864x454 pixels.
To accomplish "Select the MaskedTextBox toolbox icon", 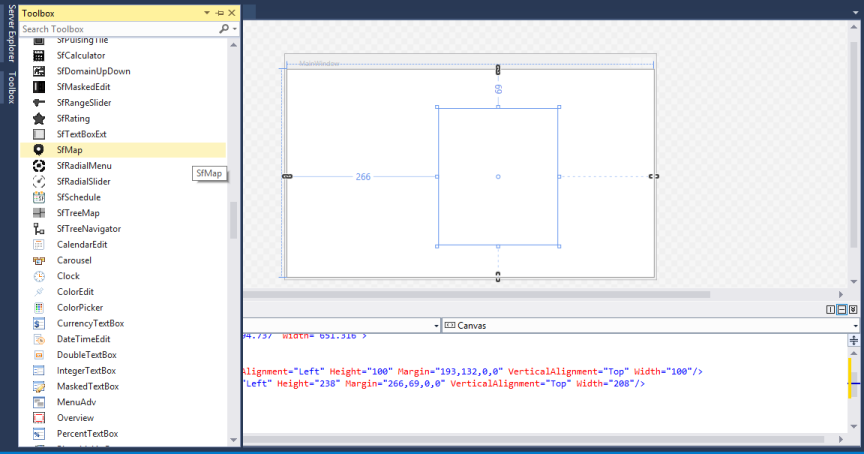I will [39, 386].
